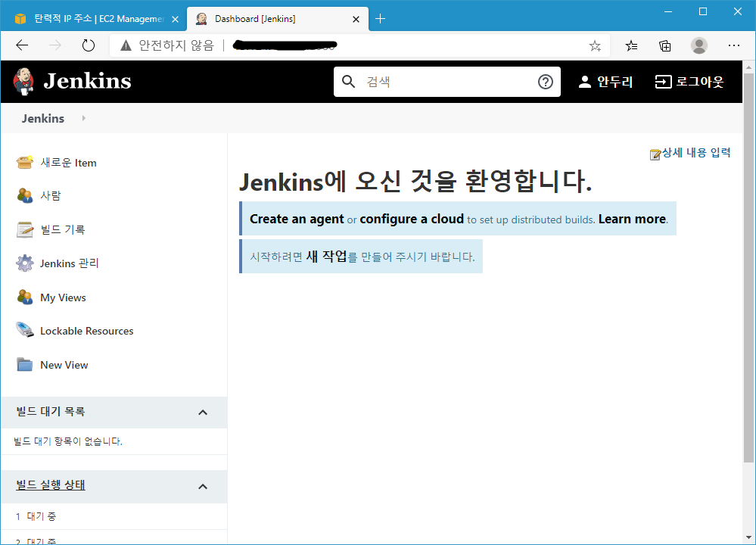Open the My Views sidebar link
This screenshot has width=756, height=545.
point(63,297)
